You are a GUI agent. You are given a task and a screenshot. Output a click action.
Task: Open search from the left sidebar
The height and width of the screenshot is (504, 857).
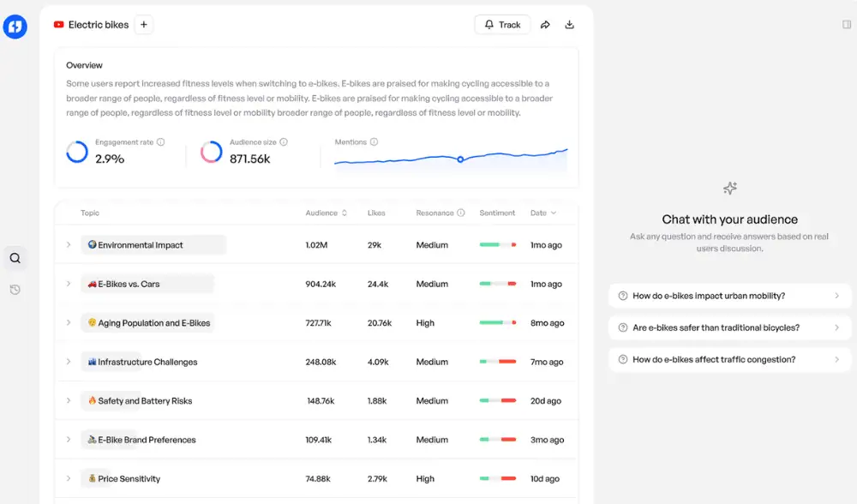click(15, 258)
